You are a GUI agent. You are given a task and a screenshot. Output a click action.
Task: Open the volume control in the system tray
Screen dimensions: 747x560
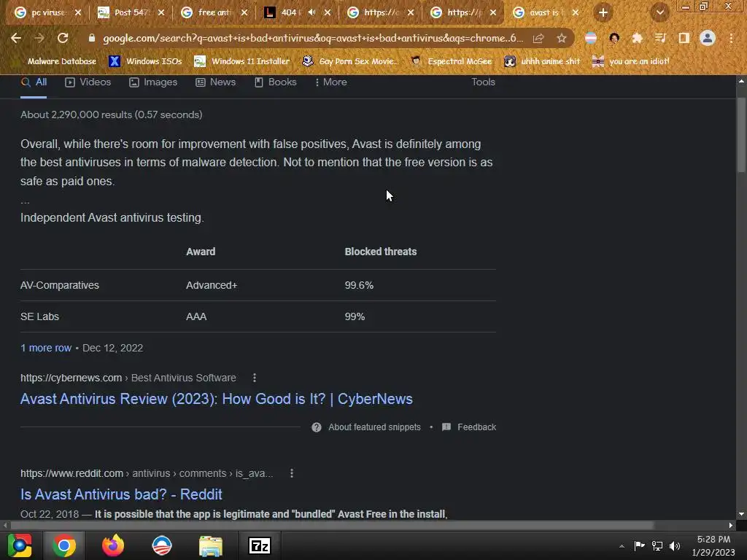pyautogui.click(x=675, y=546)
